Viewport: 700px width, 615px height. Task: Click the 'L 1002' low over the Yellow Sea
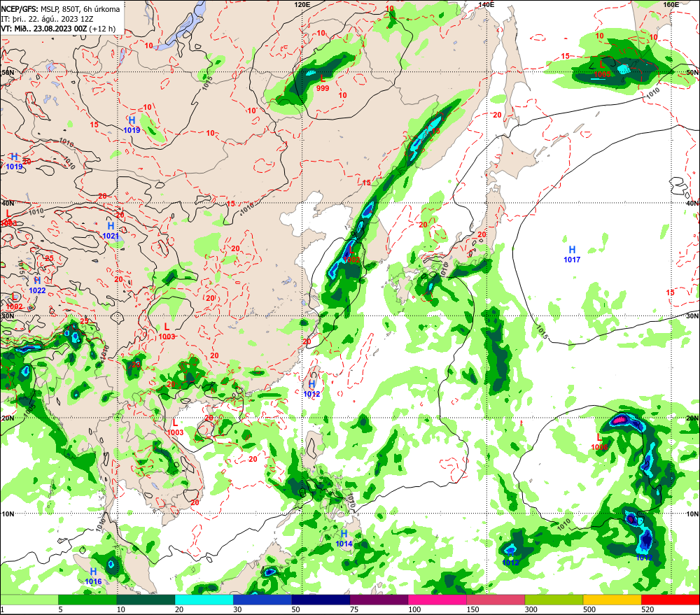pyautogui.click(x=351, y=255)
